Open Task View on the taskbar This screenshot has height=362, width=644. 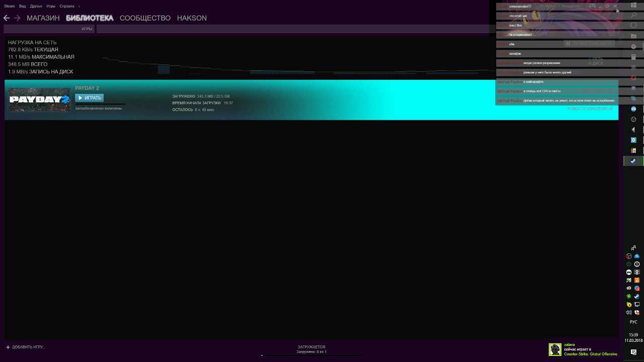coord(633,25)
